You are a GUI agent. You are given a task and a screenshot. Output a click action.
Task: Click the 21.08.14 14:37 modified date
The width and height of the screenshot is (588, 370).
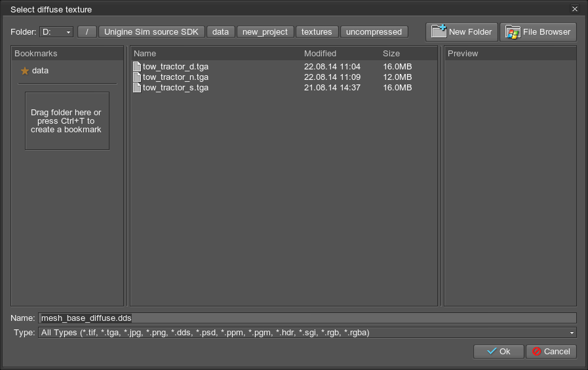click(x=332, y=88)
